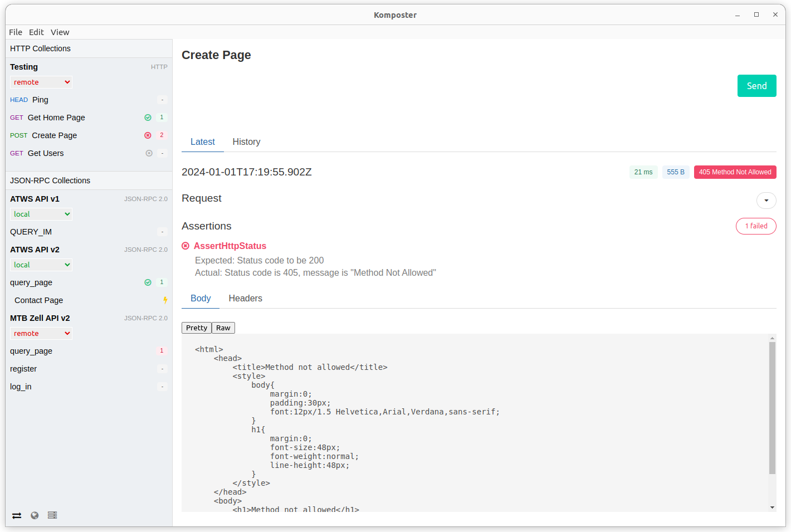Image resolution: width=791 pixels, height=532 pixels.
Task: Open the Edit menu
Action: coord(36,32)
